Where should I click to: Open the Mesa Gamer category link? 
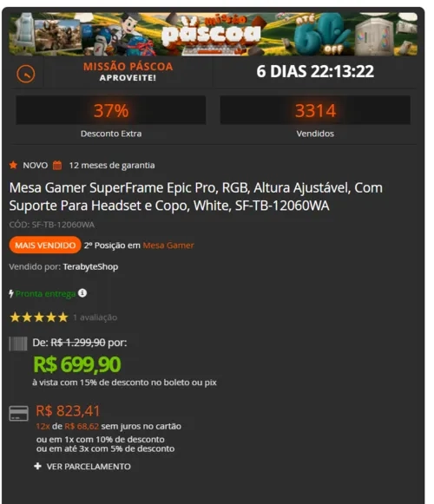pos(168,245)
